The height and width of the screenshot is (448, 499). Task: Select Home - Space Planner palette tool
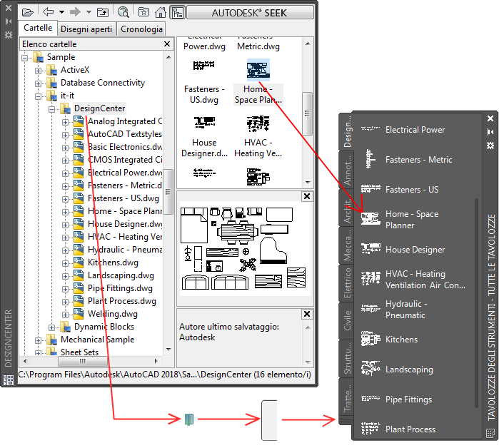tap(400, 220)
